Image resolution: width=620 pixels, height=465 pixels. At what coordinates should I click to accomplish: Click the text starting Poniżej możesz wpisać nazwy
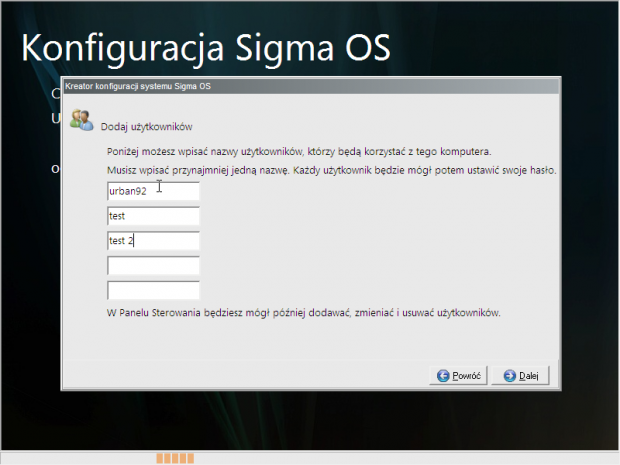pos(299,152)
